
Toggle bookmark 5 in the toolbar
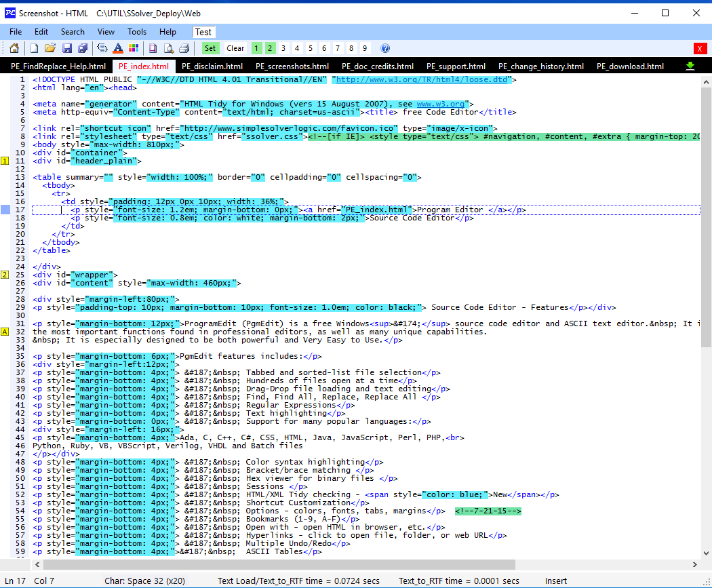311,48
